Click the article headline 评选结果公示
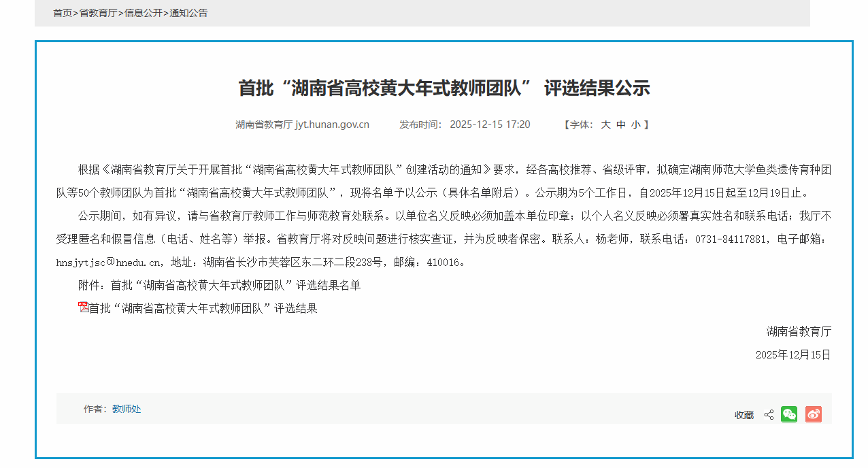 coord(444,88)
